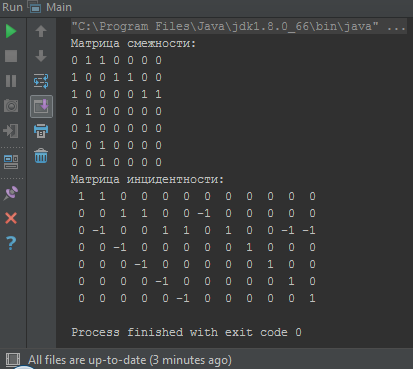Click the Print console output icon

click(x=41, y=131)
